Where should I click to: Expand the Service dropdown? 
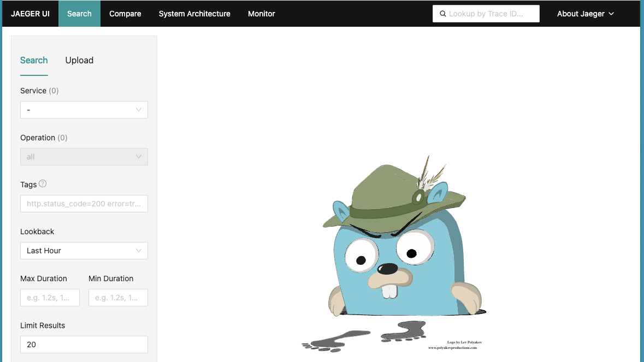tap(84, 110)
